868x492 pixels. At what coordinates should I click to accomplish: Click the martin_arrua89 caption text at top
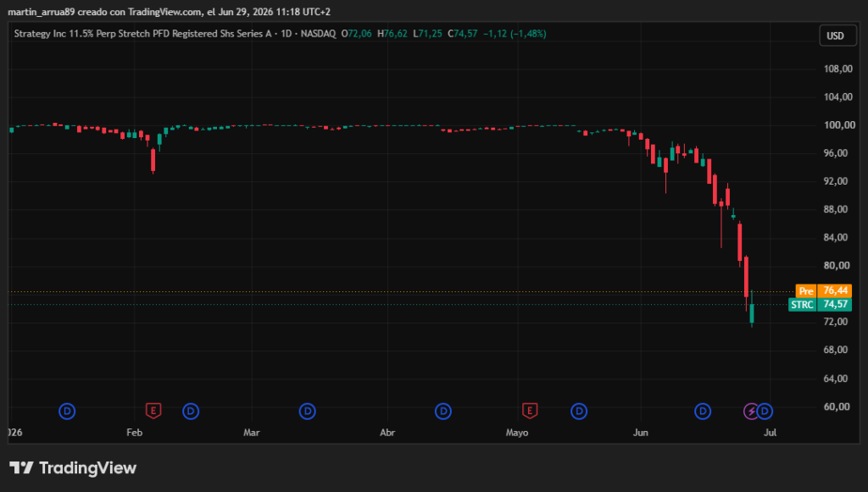[169, 12]
